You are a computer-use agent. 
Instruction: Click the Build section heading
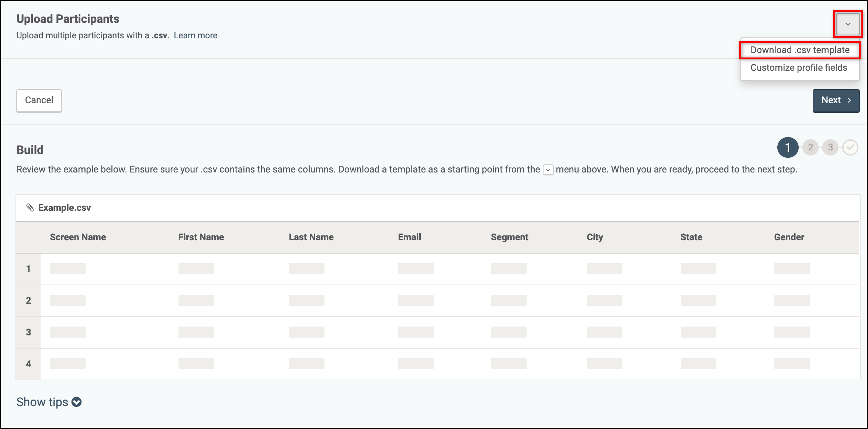click(x=30, y=150)
